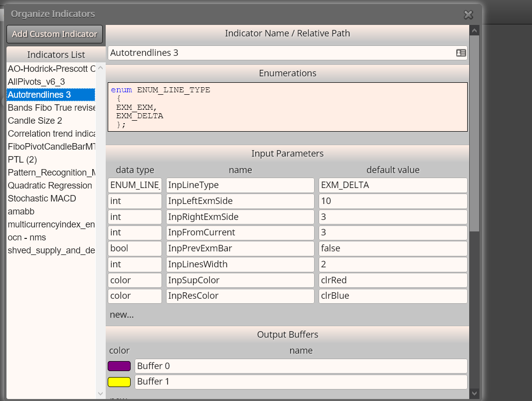532x401 pixels.
Task: Edit the Buffer 0 name field
Action: (301, 366)
